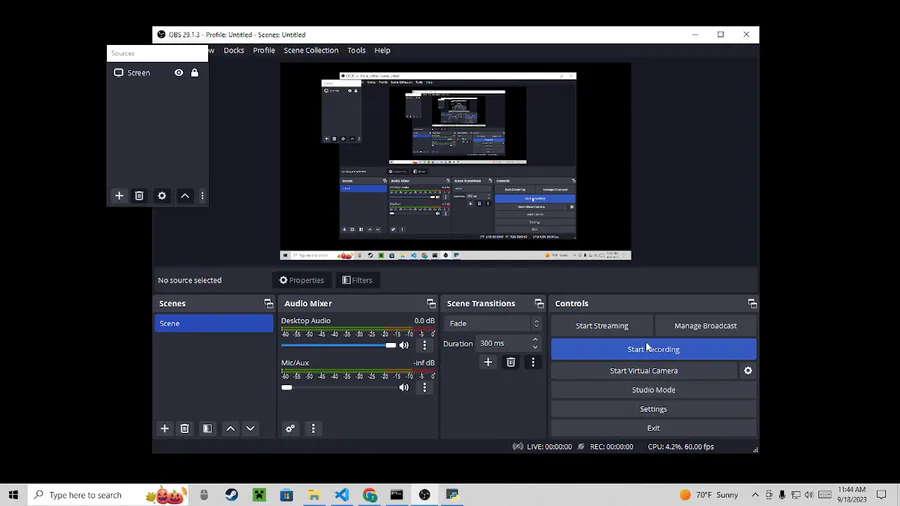Delete selected scene with trash icon

(x=185, y=429)
